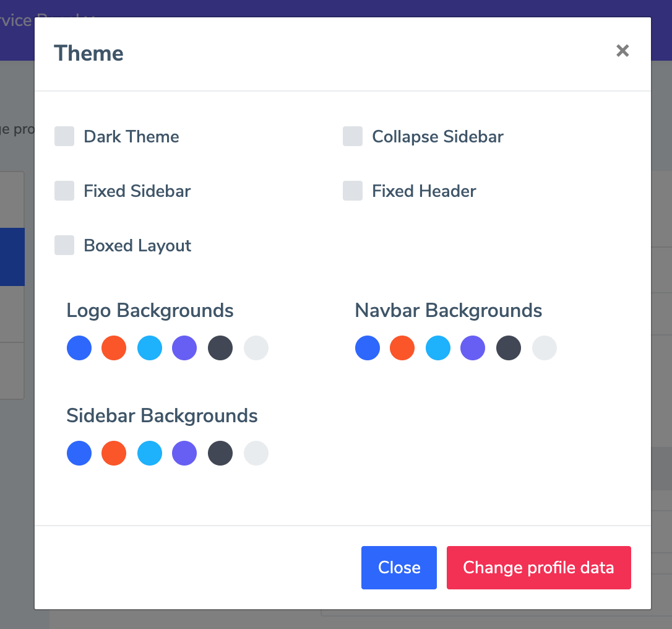Select dark gray swatch under Navbar Backgrounds
This screenshot has height=629, width=672.
pyautogui.click(x=509, y=348)
